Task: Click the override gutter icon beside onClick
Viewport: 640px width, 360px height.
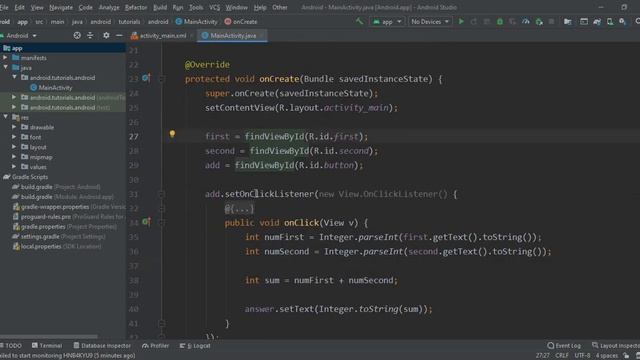Action: click(146, 222)
